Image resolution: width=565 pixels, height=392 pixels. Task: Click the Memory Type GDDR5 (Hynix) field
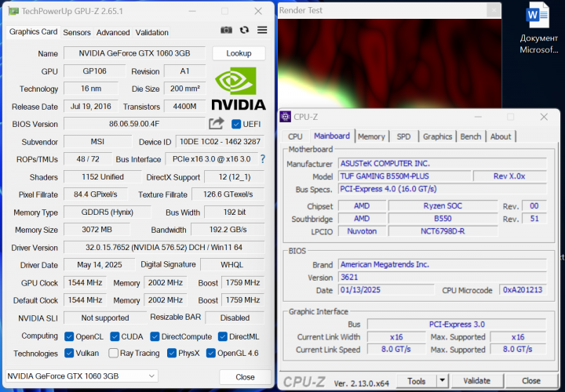coord(108,212)
